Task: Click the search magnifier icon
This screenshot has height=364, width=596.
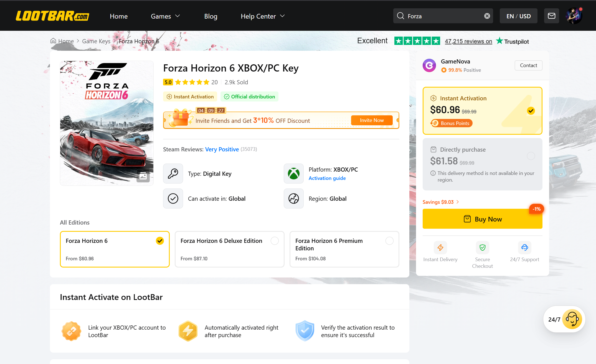Action: click(400, 16)
